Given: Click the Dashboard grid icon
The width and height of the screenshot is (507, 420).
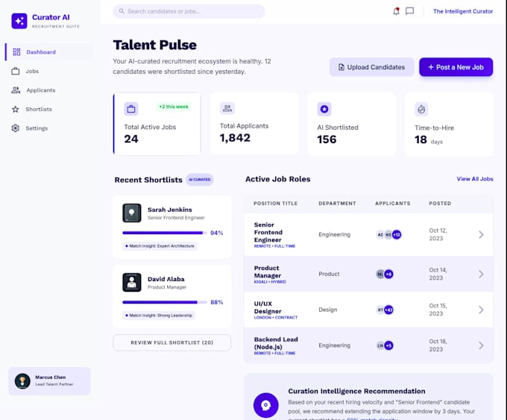Looking at the screenshot, I should click(x=16, y=51).
